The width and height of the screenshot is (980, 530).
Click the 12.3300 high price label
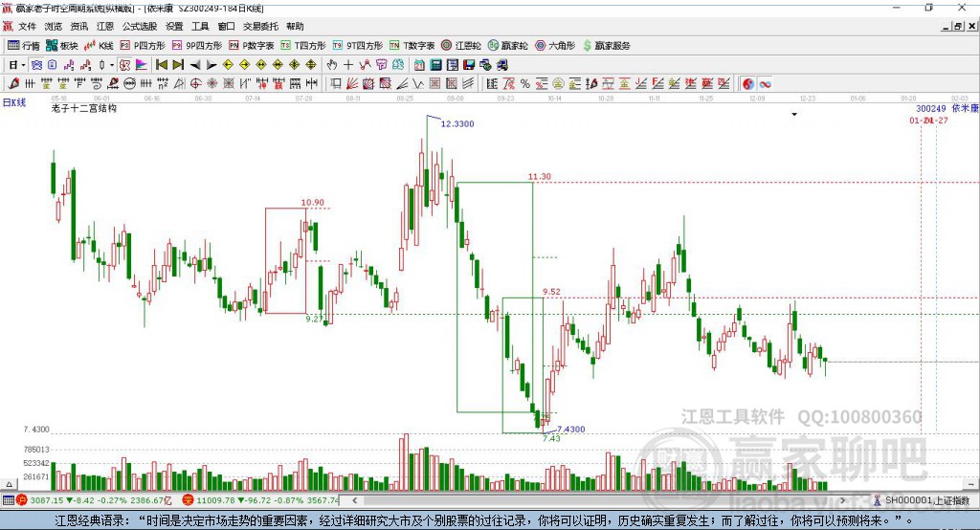[x=457, y=123]
